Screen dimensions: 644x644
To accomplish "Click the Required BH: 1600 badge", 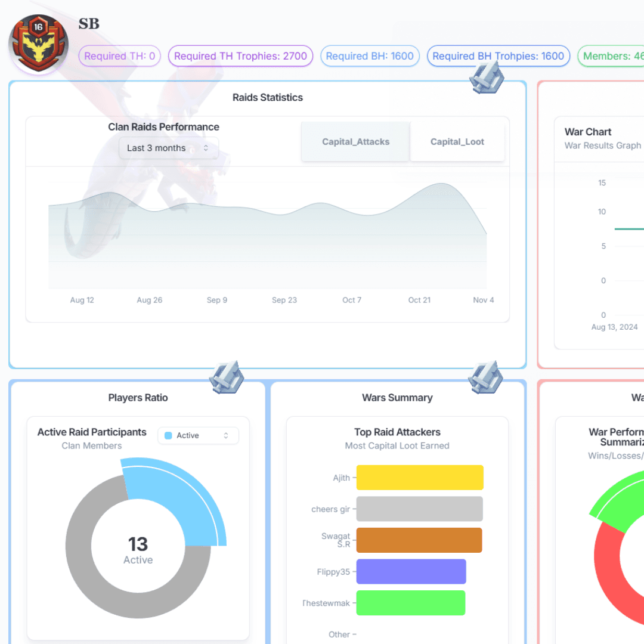I will pyautogui.click(x=370, y=56).
